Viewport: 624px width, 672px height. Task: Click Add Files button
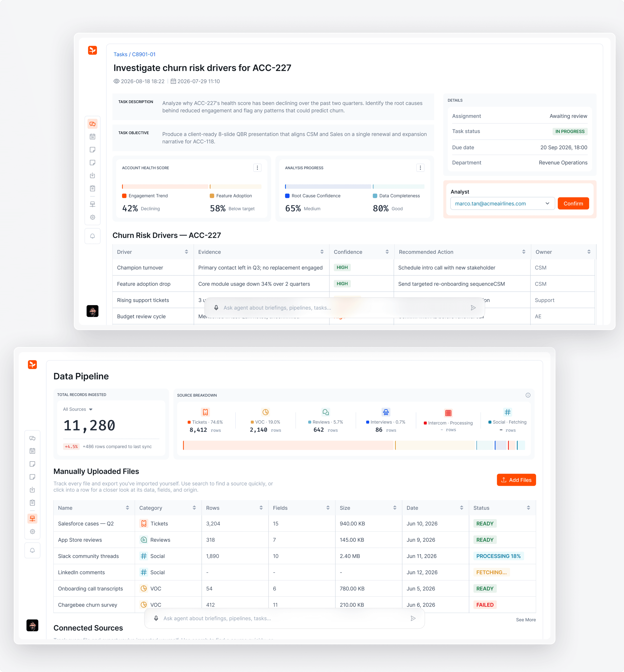pos(516,480)
